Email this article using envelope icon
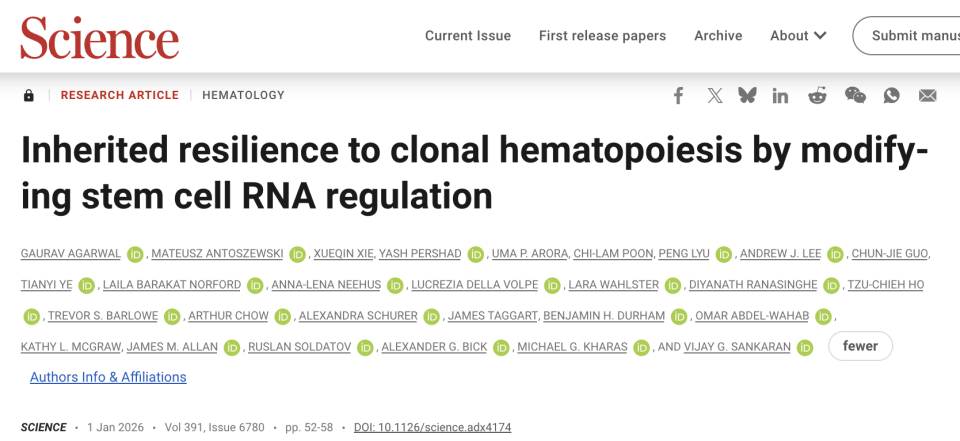The height and width of the screenshot is (441, 960). tap(928, 95)
